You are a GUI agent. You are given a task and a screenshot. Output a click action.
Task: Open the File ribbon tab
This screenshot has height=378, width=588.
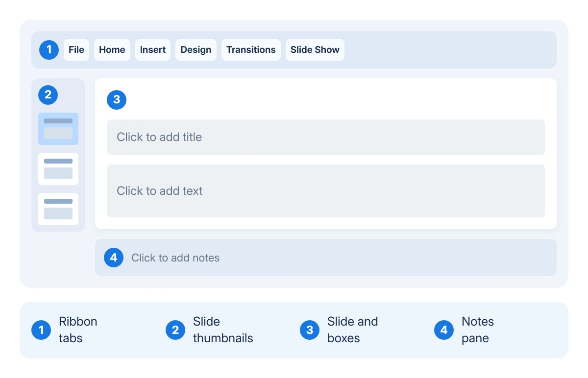tap(76, 50)
